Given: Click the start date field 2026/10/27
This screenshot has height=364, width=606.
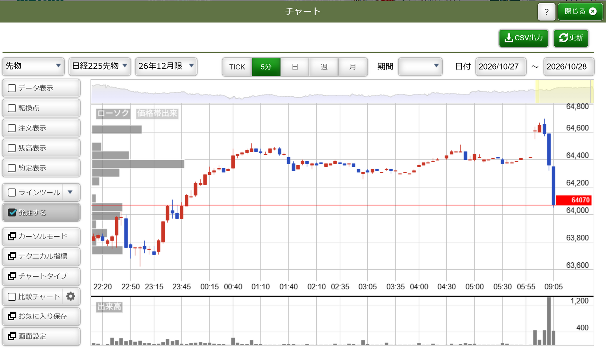Looking at the screenshot, I should click(x=501, y=67).
